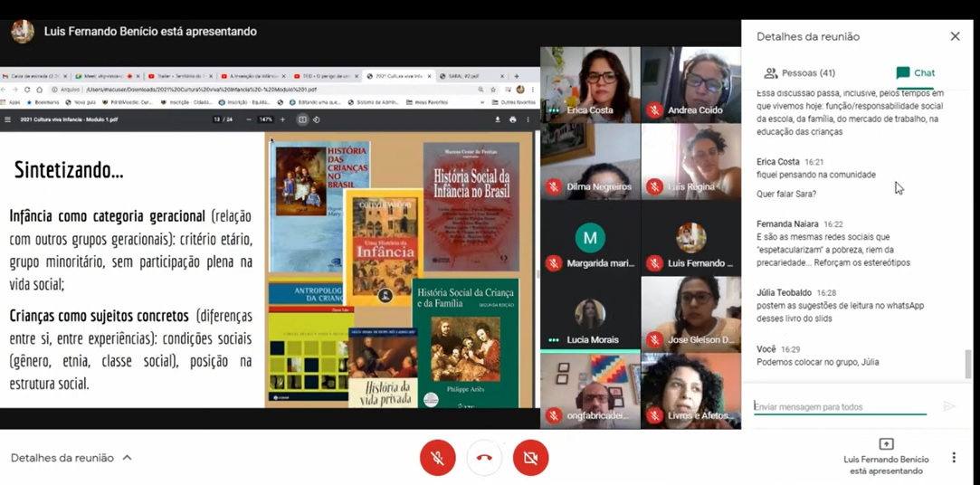Select the Chat tab
The image size is (980, 485).
click(x=915, y=73)
